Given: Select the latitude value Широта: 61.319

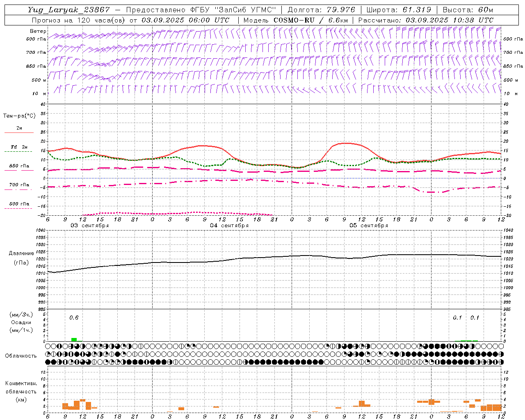Looking at the screenshot, I should 399,10.
